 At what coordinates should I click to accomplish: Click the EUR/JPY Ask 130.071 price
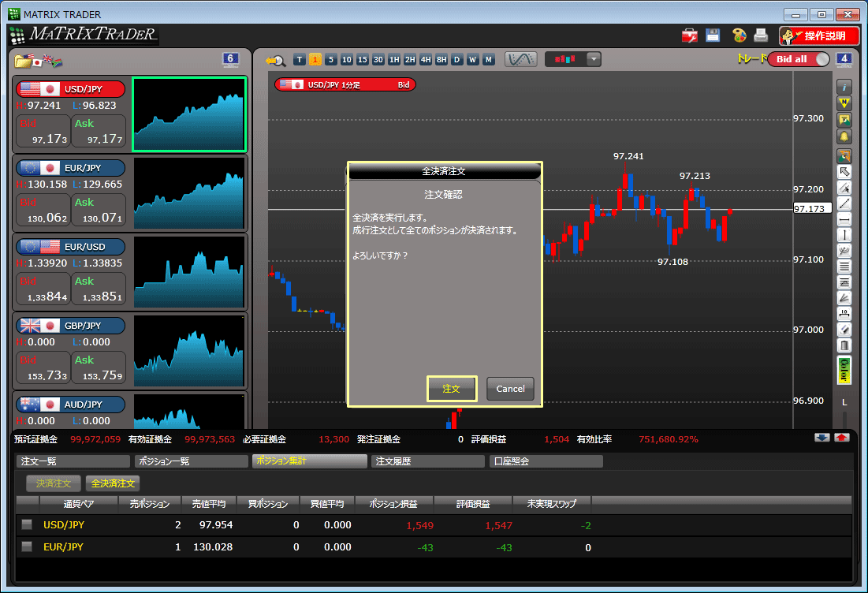(99, 211)
